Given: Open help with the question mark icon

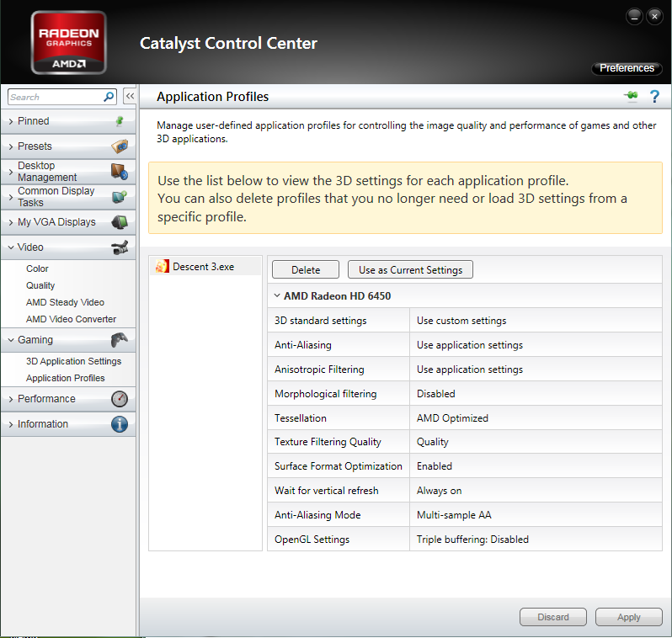Looking at the screenshot, I should tap(654, 97).
